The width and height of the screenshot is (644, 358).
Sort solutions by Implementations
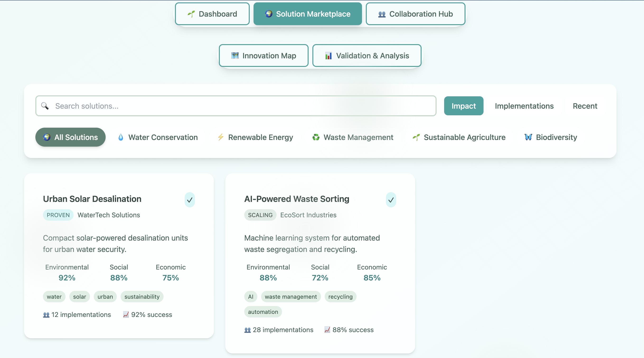point(524,106)
